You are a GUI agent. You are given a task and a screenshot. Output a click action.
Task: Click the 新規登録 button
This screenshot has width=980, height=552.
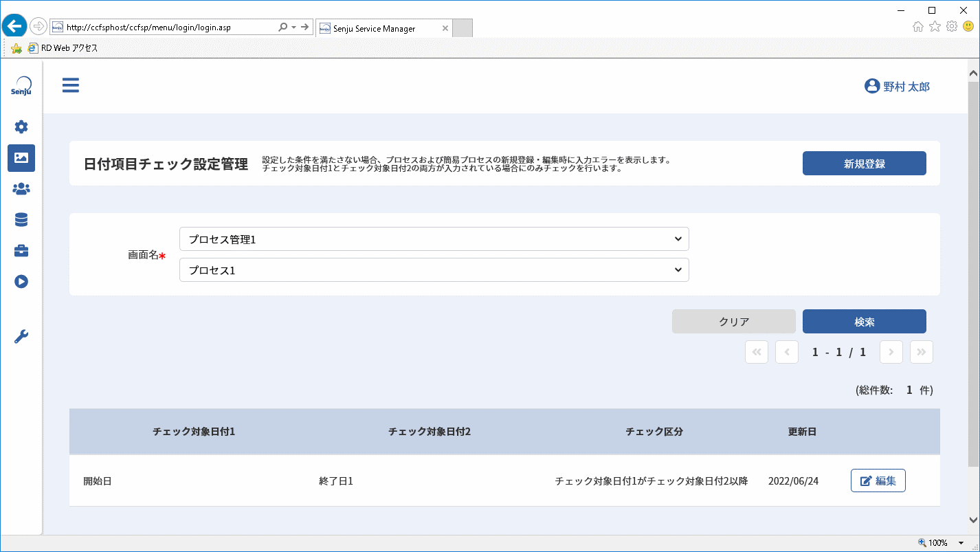pos(865,164)
